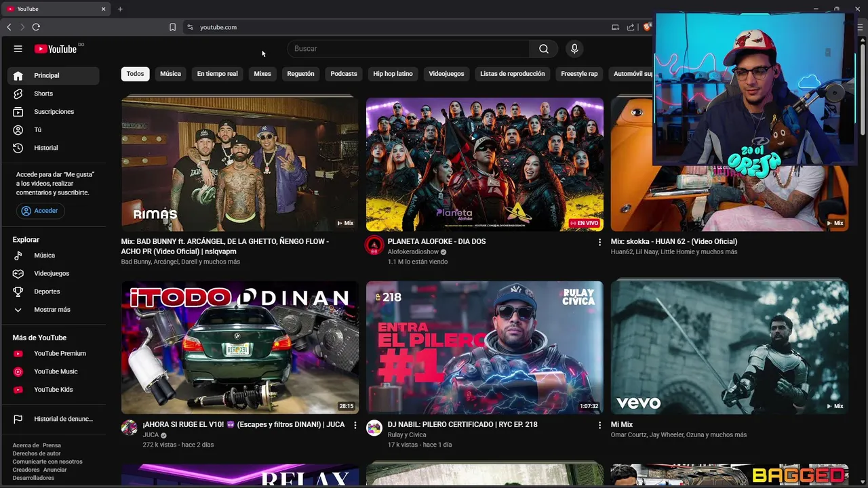This screenshot has height=488, width=868.
Task: Click the Acceder sign-in button
Action: [40, 211]
